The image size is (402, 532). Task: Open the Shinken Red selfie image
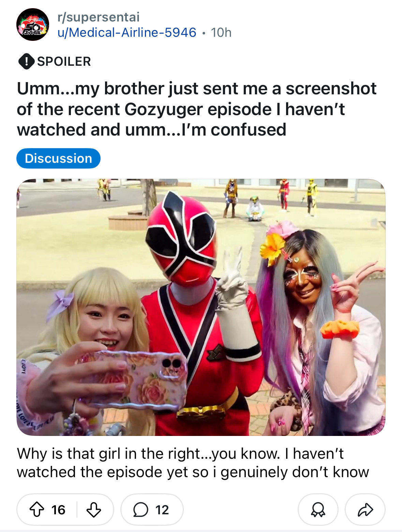pyautogui.click(x=201, y=307)
